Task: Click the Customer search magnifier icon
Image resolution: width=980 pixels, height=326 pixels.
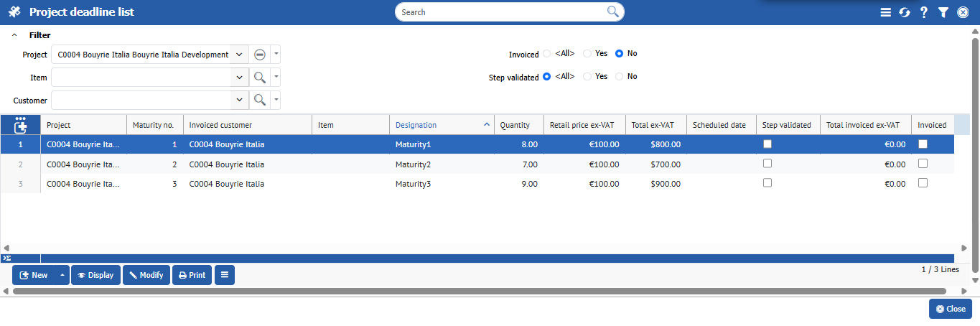Action: point(260,100)
